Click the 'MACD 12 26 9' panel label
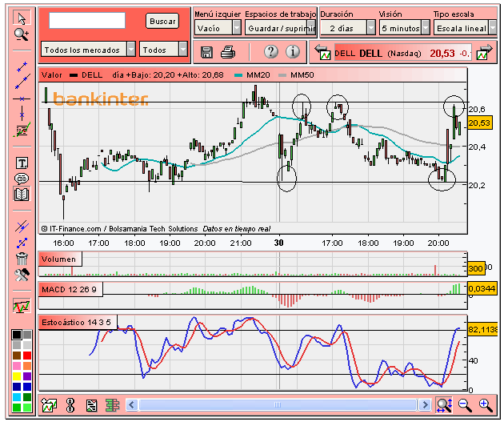The width and height of the screenshot is (504, 422). pos(70,290)
